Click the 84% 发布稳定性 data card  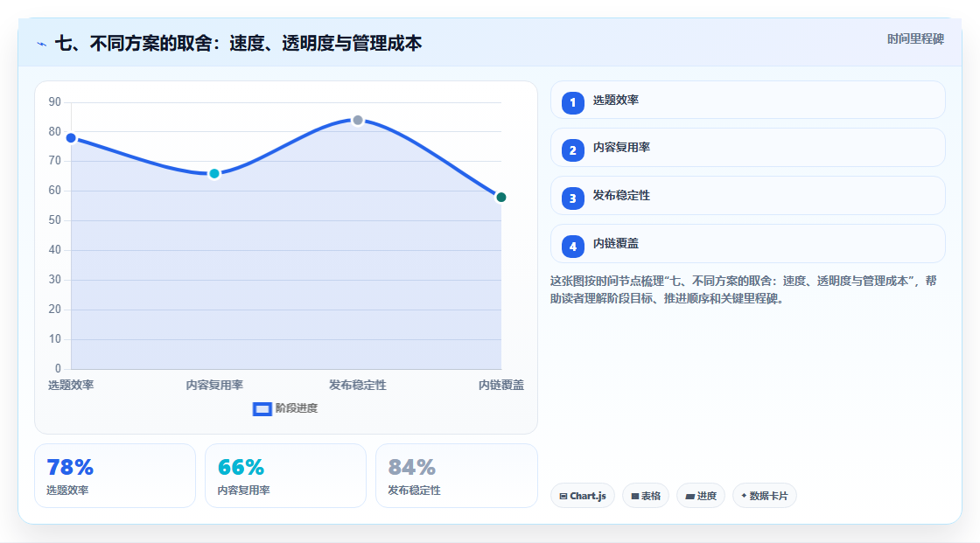(456, 476)
